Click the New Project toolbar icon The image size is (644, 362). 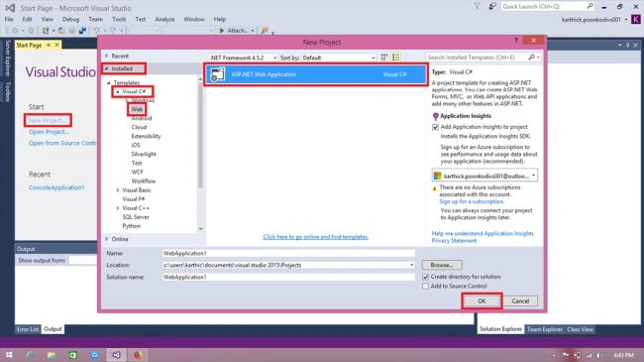pos(46,31)
